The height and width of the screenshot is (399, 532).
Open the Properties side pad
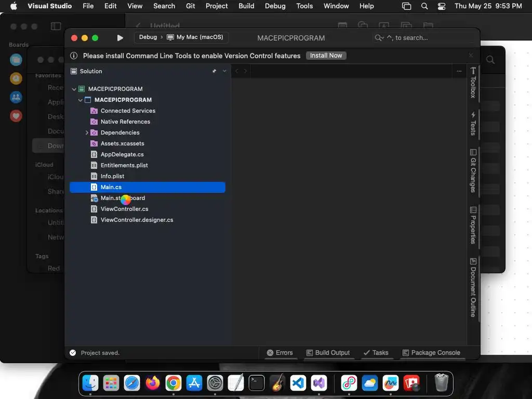point(473,225)
